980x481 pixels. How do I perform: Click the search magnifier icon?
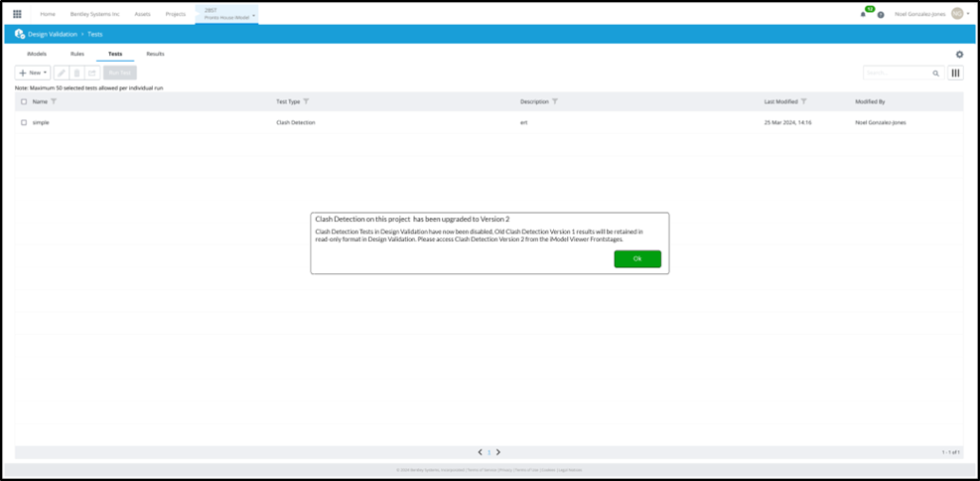click(x=935, y=74)
